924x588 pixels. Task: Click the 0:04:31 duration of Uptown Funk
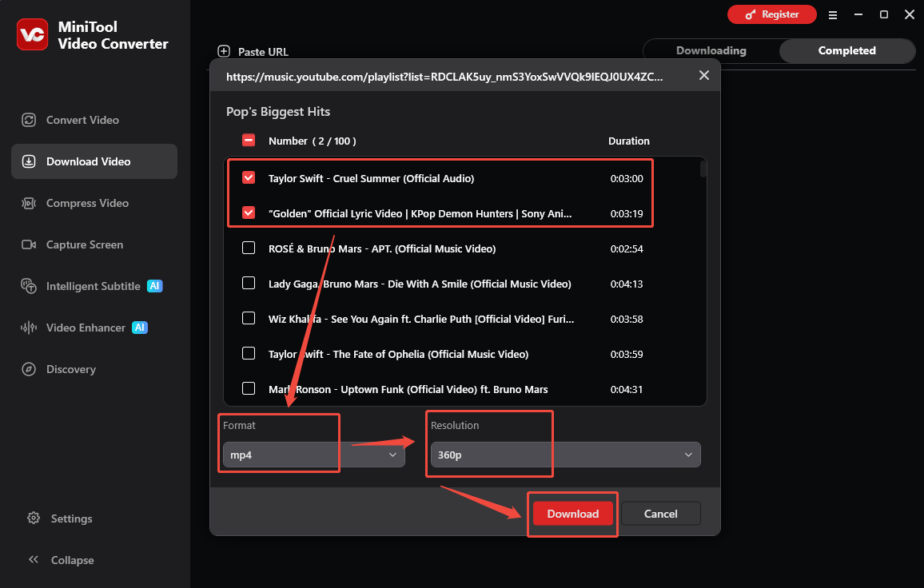(627, 389)
